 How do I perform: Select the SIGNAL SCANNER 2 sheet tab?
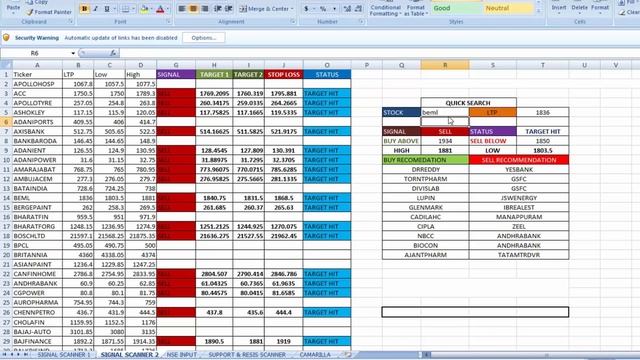(x=130, y=355)
